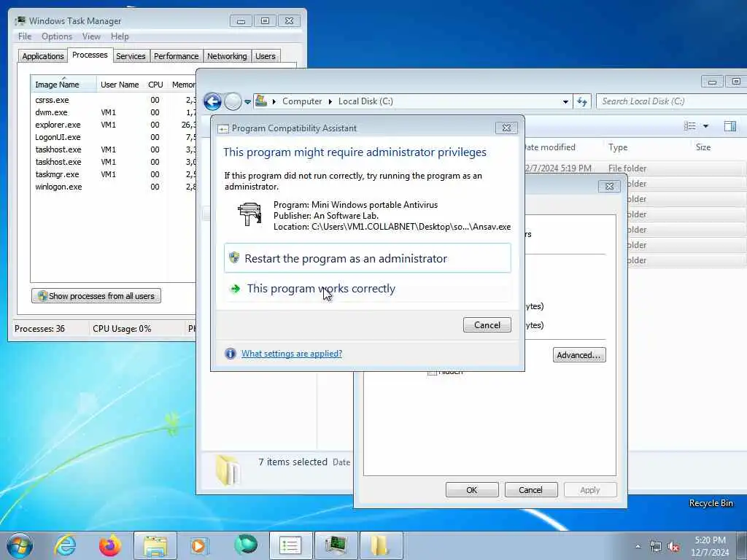Sort by the Size column header
Screen dimensions: 747x560
703,147
